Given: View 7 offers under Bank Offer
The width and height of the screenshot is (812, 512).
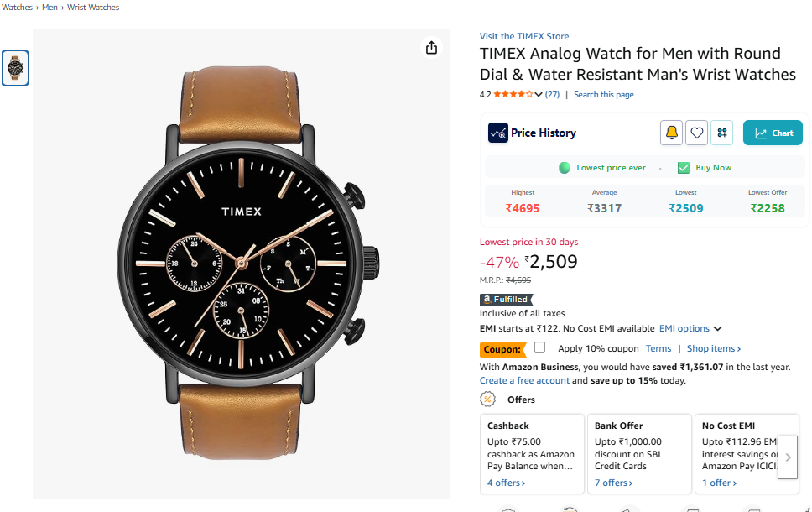Looking at the screenshot, I should (613, 483).
